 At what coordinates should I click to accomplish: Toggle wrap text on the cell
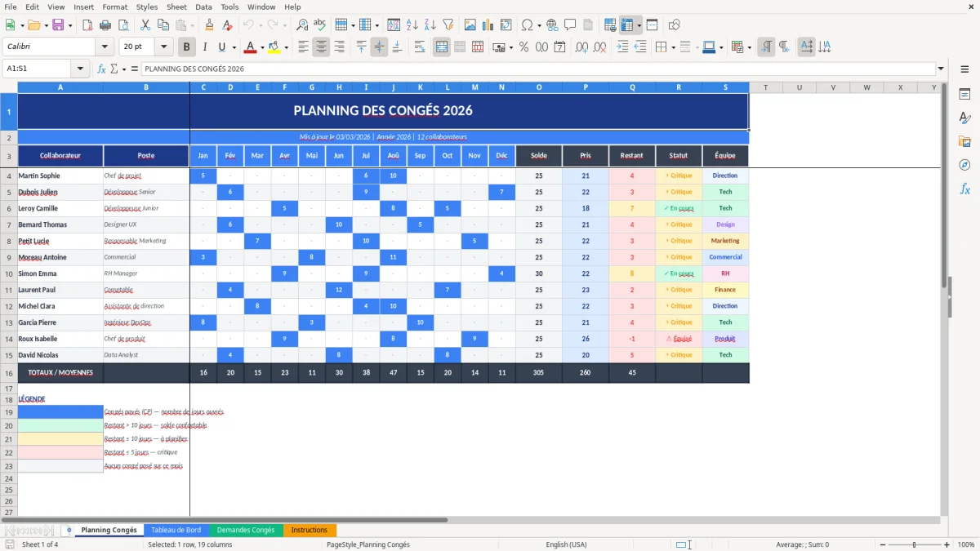point(420,48)
